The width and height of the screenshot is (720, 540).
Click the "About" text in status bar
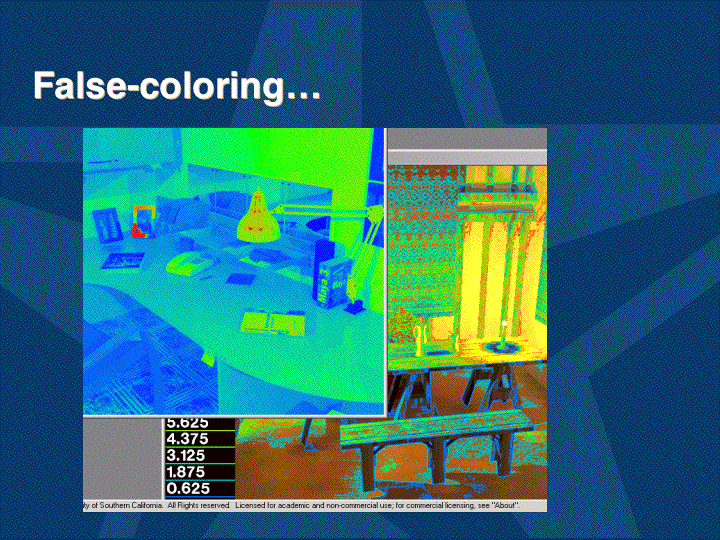502,506
